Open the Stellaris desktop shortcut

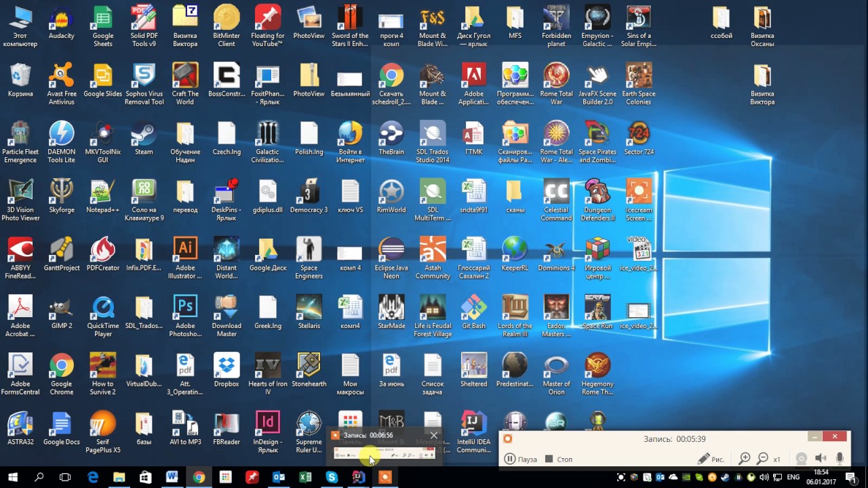309,313
